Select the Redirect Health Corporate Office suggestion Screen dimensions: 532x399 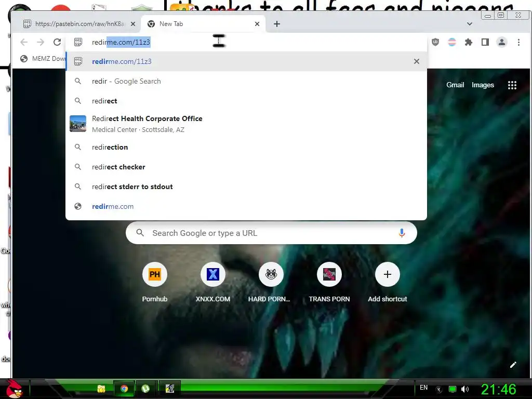click(246, 124)
